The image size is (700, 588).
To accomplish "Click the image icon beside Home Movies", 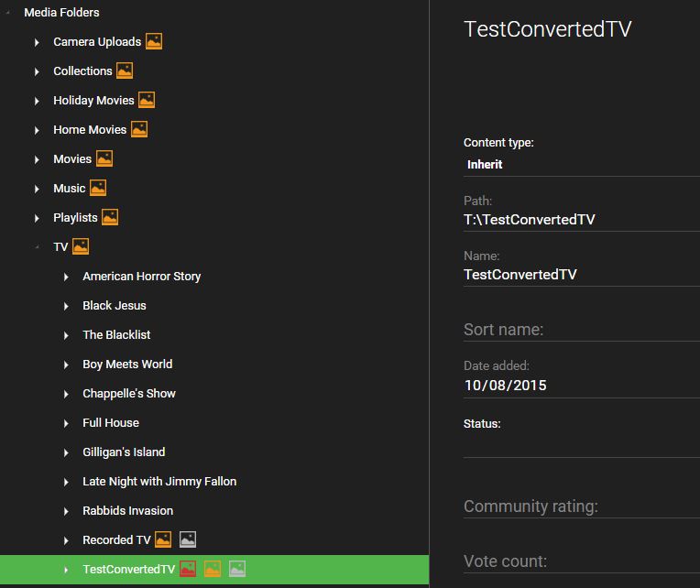I will 139,129.
